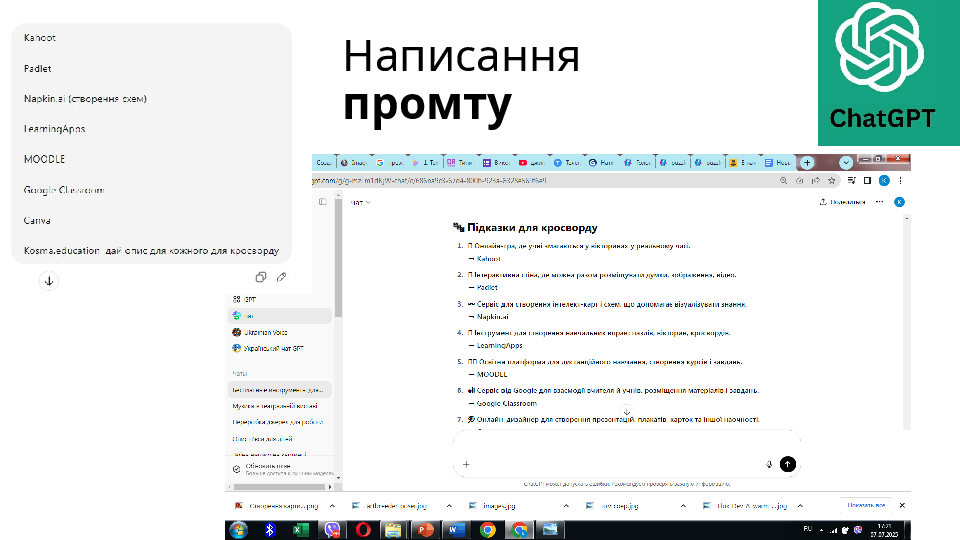Switch to the purple QR icon tab
This screenshot has height=540, width=960.
pos(460,163)
